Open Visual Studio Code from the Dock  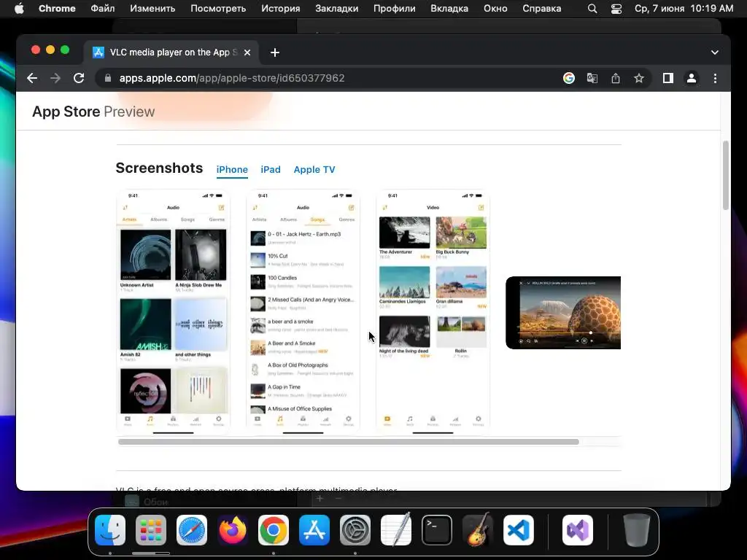519,530
